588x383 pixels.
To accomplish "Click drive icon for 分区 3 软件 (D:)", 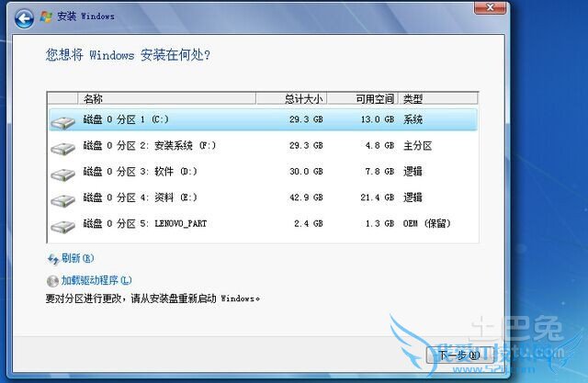I will click(x=62, y=174).
